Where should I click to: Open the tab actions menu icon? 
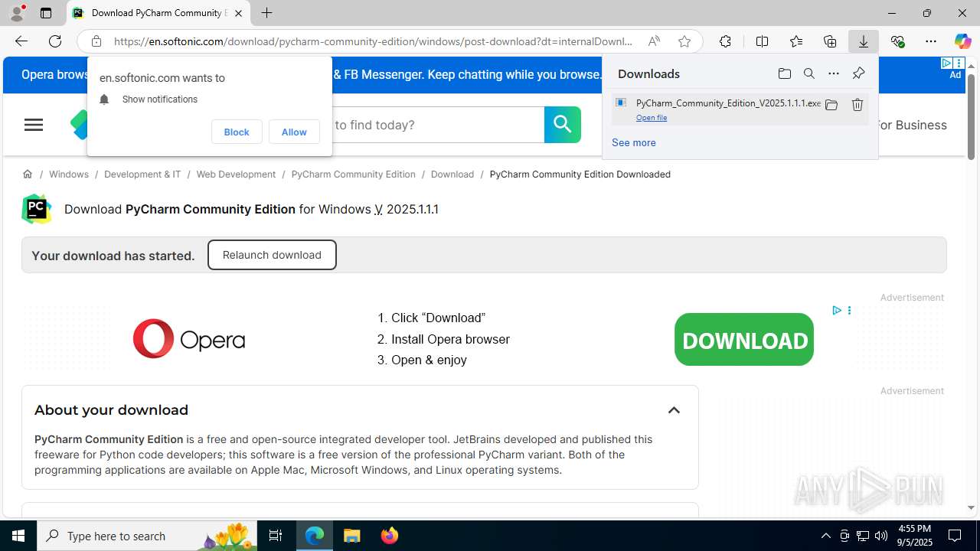[46, 13]
